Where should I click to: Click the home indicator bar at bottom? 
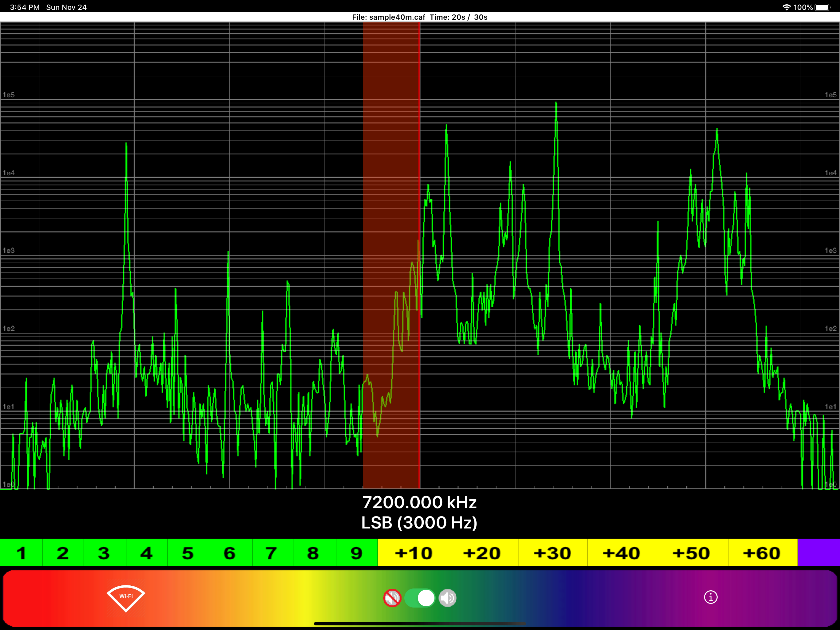[x=420, y=624]
